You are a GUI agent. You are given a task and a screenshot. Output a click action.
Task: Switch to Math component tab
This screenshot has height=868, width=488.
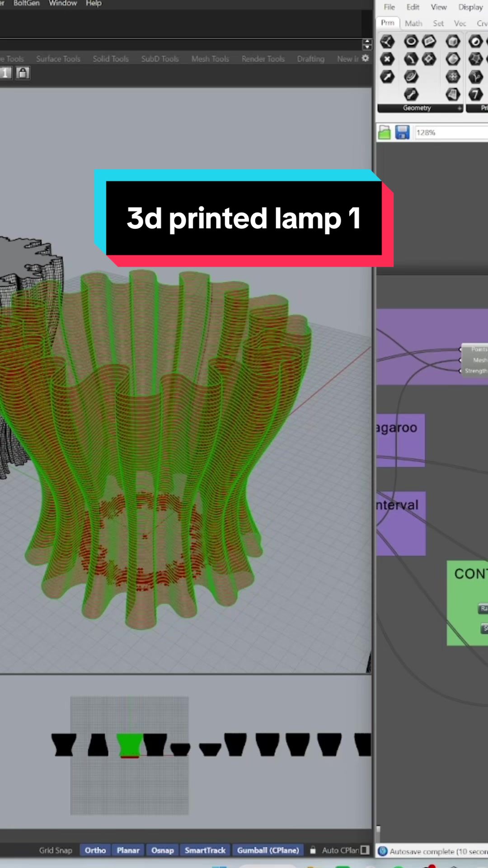pyautogui.click(x=413, y=23)
